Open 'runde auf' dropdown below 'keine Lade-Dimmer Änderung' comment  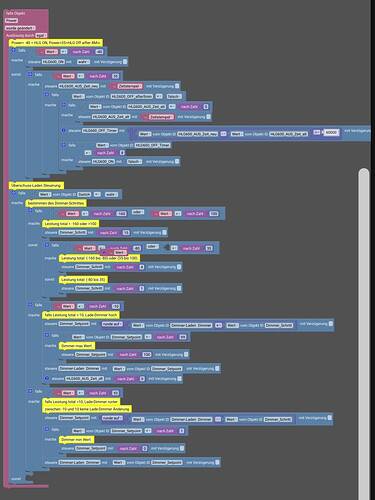pyautogui.click(x=112, y=418)
